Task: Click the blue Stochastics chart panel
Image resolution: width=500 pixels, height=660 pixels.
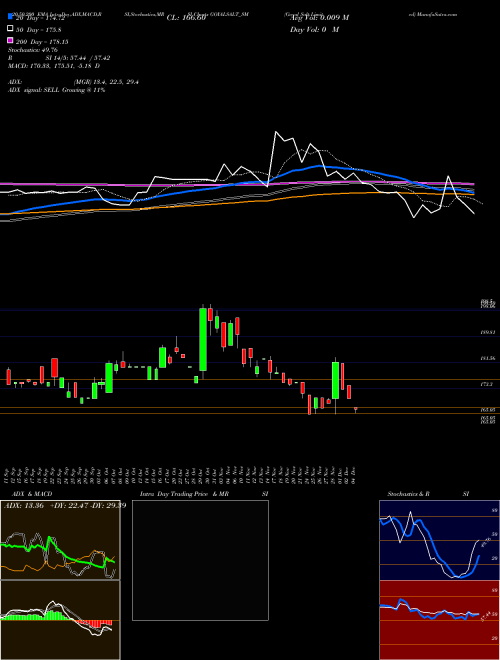Action: tap(439, 540)
